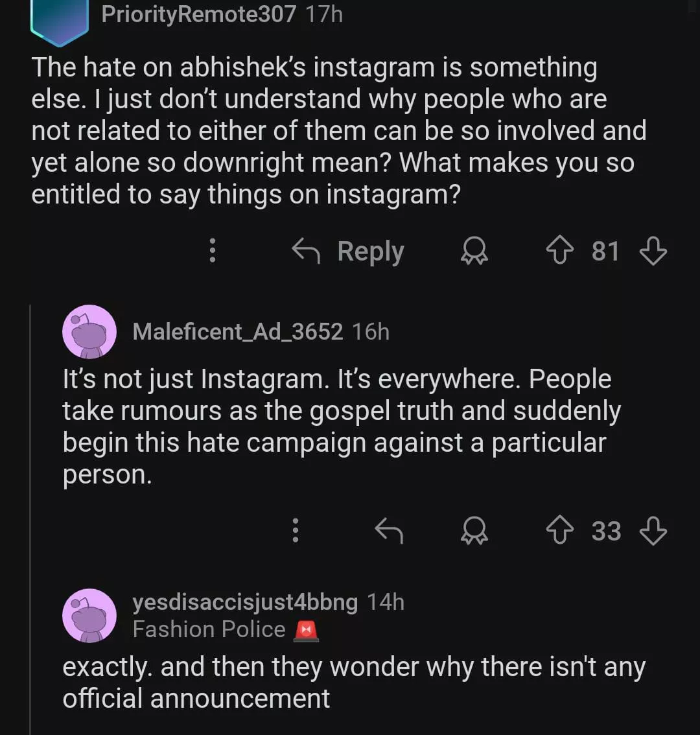The height and width of the screenshot is (735, 700).
Task: Open yesdisaccisjust4bbng user profile
Action: (x=245, y=602)
